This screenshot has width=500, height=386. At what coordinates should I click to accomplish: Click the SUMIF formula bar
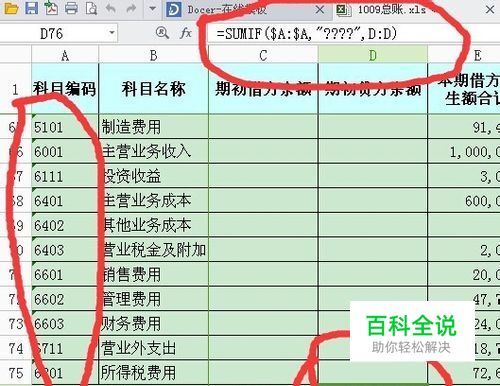pyautogui.click(x=353, y=33)
